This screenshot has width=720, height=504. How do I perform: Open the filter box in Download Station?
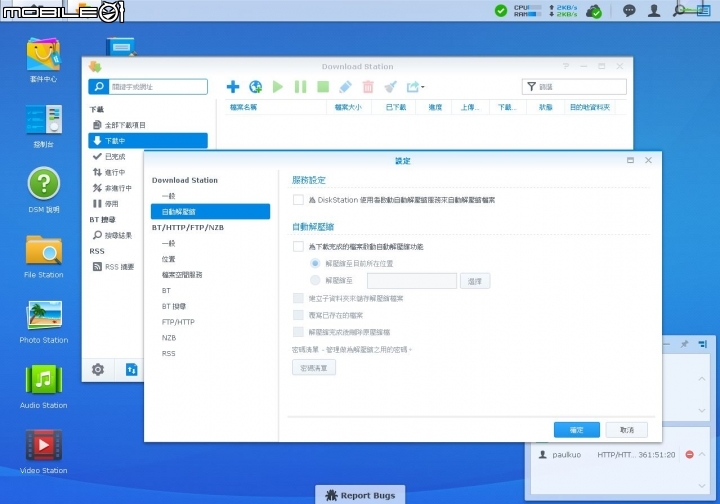click(x=574, y=86)
